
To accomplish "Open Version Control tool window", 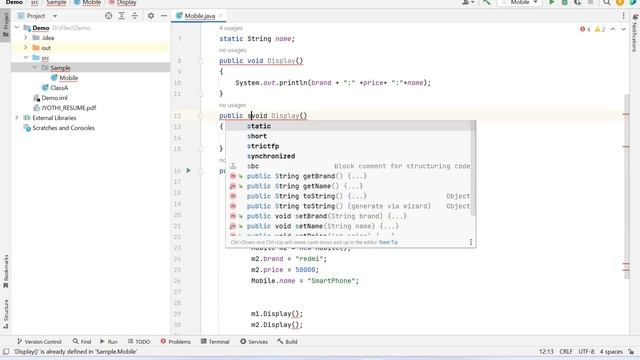I will point(39,342).
